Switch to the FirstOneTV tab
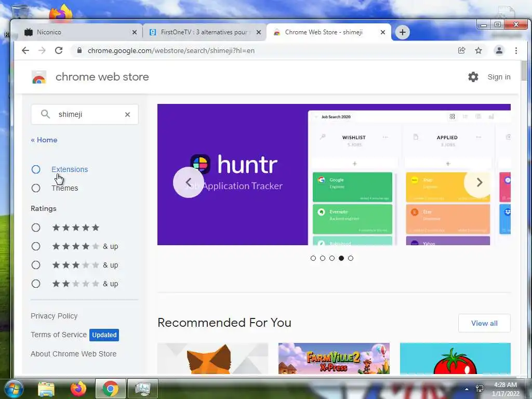This screenshot has width=532, height=399. point(204,32)
